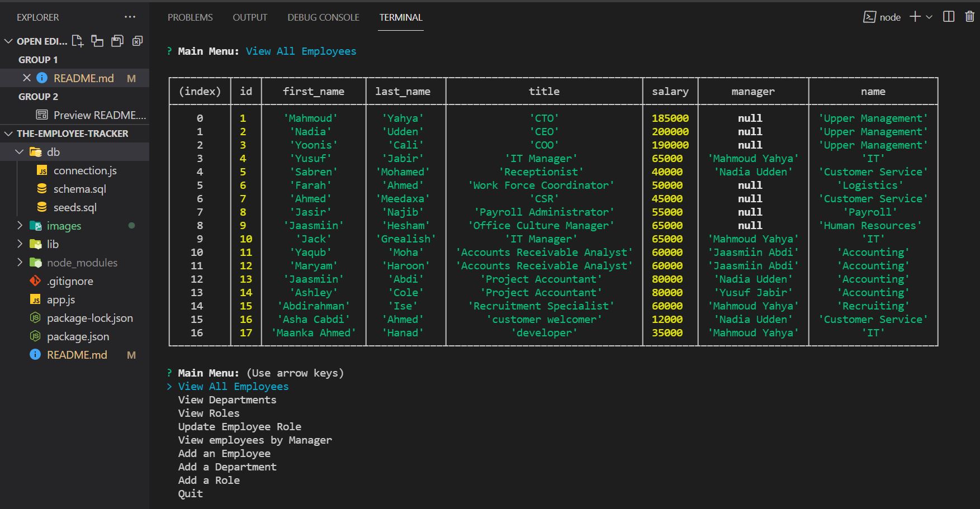This screenshot has width=980, height=509.
Task: Open Preview README in Group 2
Action: point(100,115)
